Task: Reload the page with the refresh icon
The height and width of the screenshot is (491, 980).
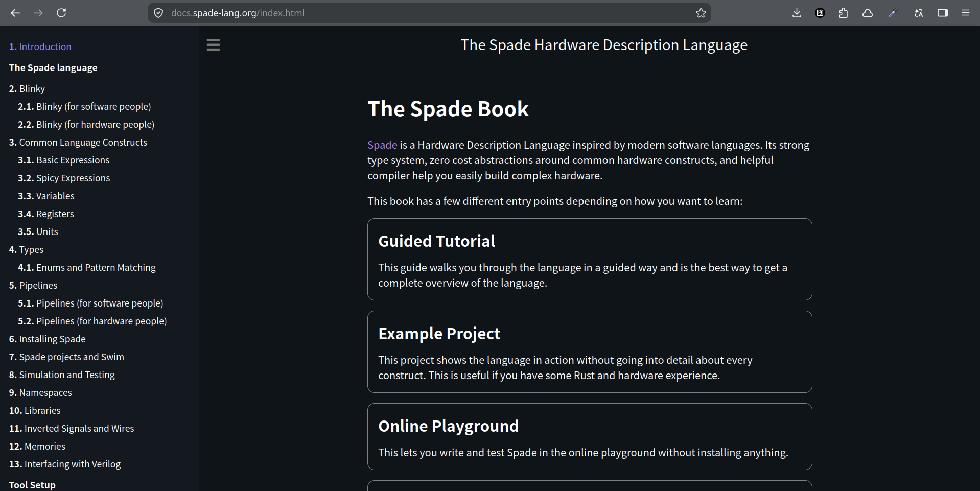Action: [x=61, y=13]
